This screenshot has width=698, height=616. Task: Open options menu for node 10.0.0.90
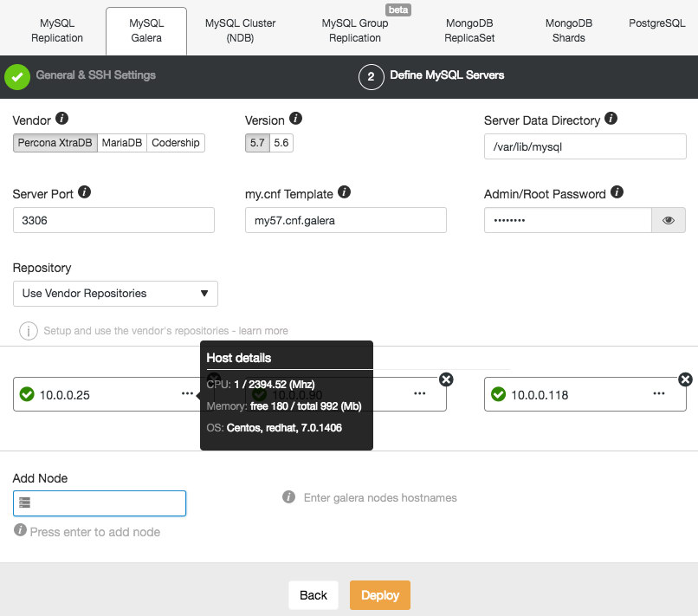coord(420,393)
